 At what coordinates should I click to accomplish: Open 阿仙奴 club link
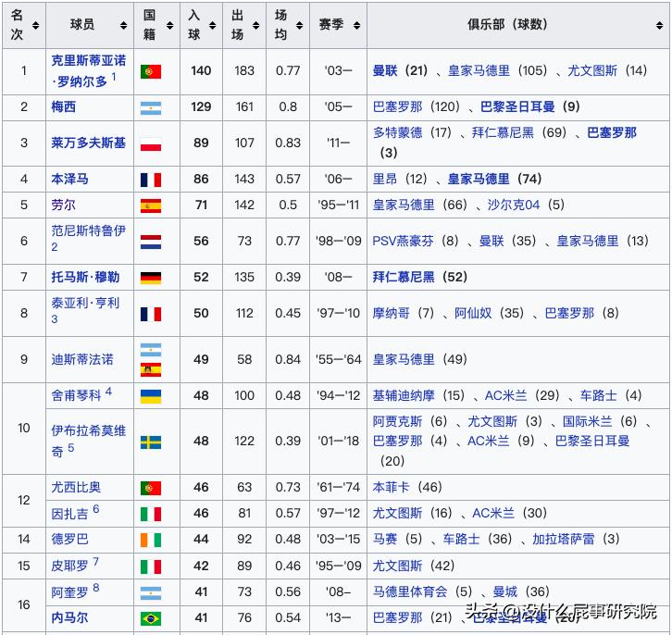[x=473, y=313]
